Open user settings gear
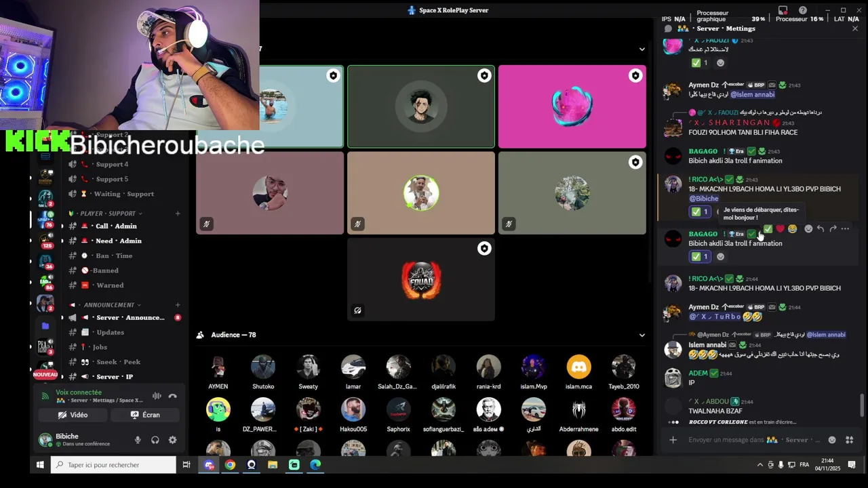 [x=172, y=440]
